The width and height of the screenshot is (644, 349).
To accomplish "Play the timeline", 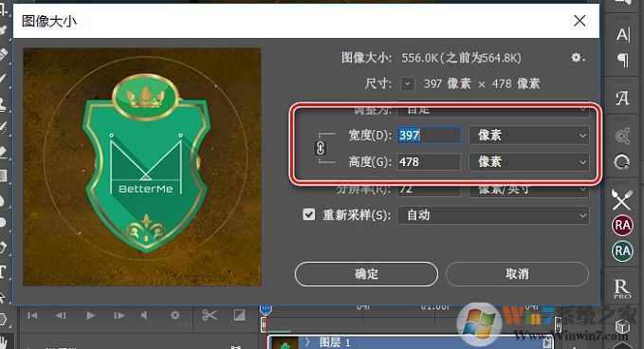I will point(90,315).
